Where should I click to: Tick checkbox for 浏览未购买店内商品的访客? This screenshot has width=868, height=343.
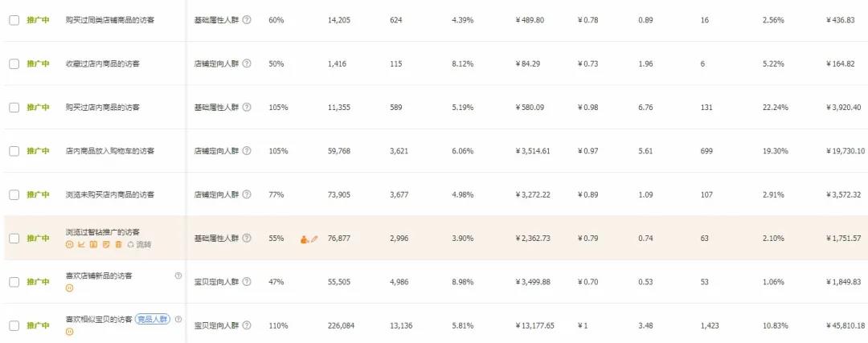coord(14,194)
